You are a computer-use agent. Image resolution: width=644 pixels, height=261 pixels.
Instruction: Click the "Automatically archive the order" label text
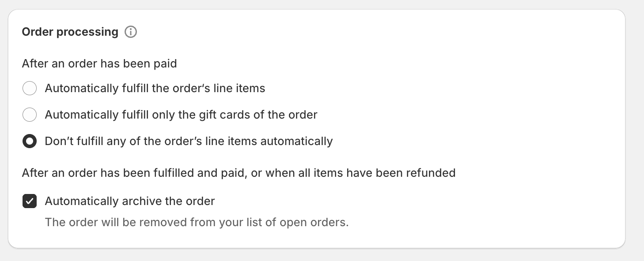click(x=129, y=201)
